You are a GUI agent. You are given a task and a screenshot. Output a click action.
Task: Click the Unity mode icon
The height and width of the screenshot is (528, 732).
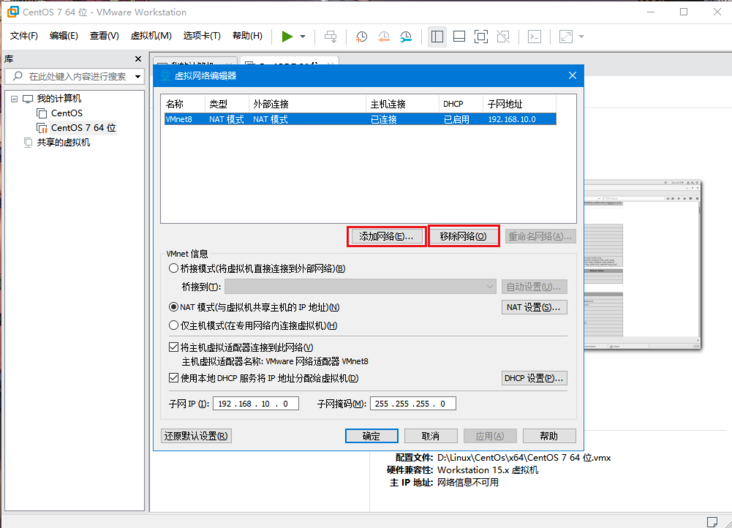(x=503, y=36)
